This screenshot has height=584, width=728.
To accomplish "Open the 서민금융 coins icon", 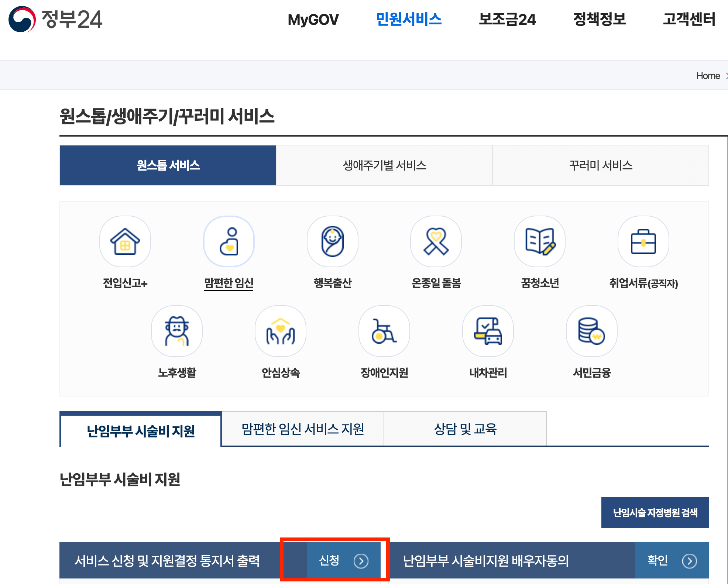I will (x=592, y=331).
